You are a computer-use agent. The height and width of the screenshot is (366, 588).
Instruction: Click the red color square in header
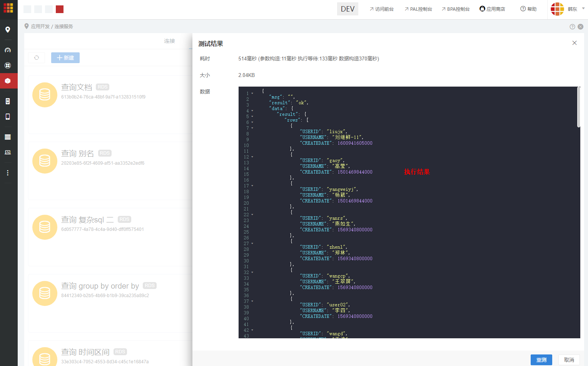tap(60, 9)
